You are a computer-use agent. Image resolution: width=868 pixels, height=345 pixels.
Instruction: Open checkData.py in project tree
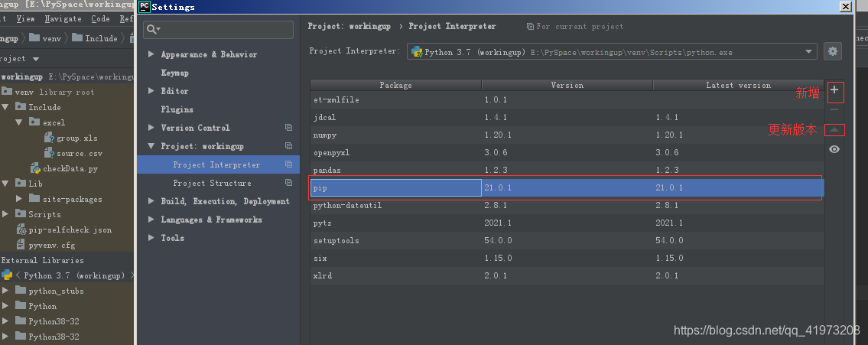pyautogui.click(x=70, y=168)
